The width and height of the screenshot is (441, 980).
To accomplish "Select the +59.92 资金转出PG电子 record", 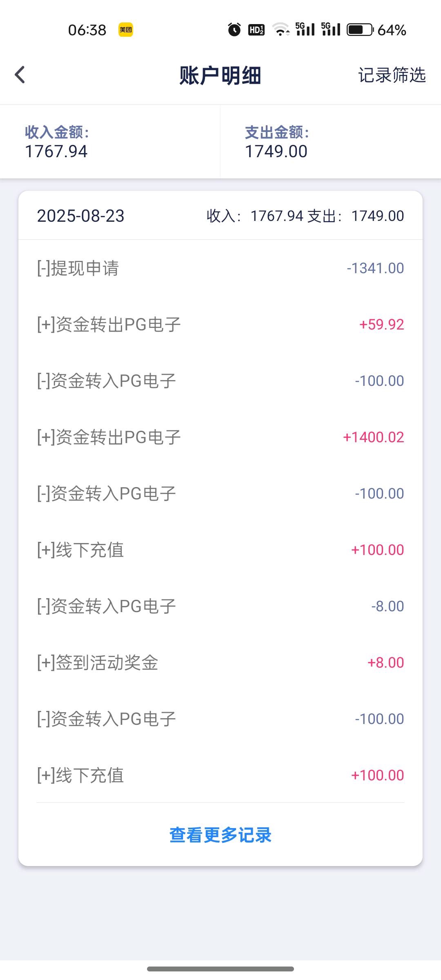I will [x=220, y=325].
